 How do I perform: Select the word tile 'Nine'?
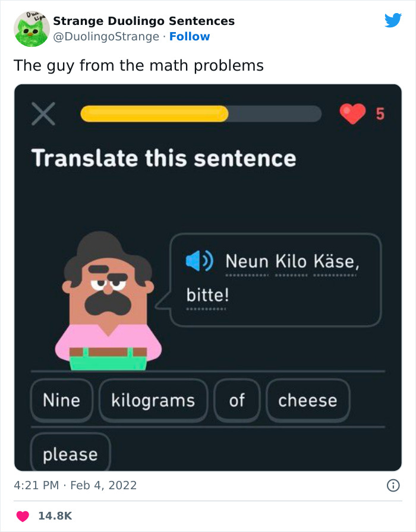[x=61, y=400]
